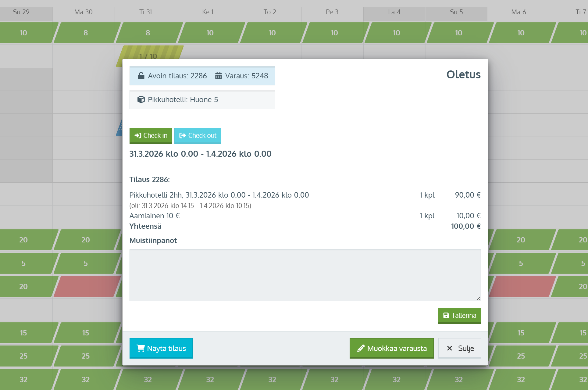The width and height of the screenshot is (588, 390).
Task: Click the 'Pikkuhotelli 2hh' order line
Action: pyautogui.click(x=219, y=195)
